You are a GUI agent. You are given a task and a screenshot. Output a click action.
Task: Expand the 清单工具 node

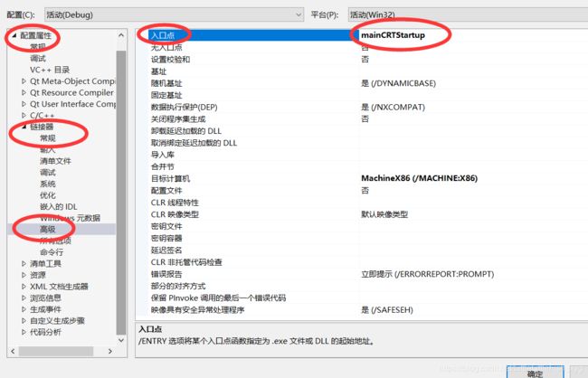point(24,264)
